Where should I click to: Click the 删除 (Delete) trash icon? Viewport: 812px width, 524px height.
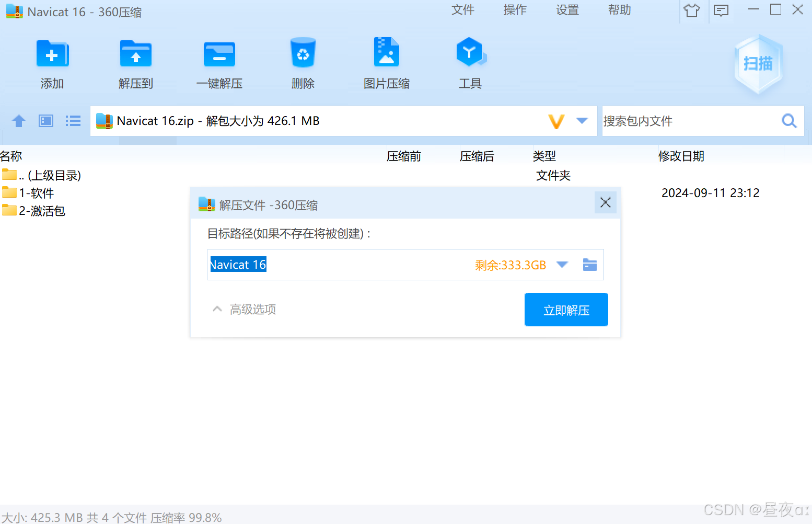tap(303, 53)
